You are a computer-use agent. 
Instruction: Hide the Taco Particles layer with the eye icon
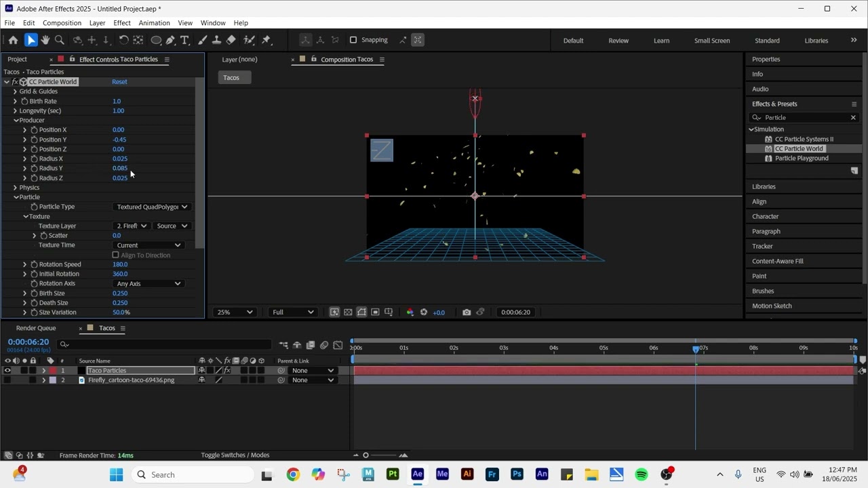(7, 371)
